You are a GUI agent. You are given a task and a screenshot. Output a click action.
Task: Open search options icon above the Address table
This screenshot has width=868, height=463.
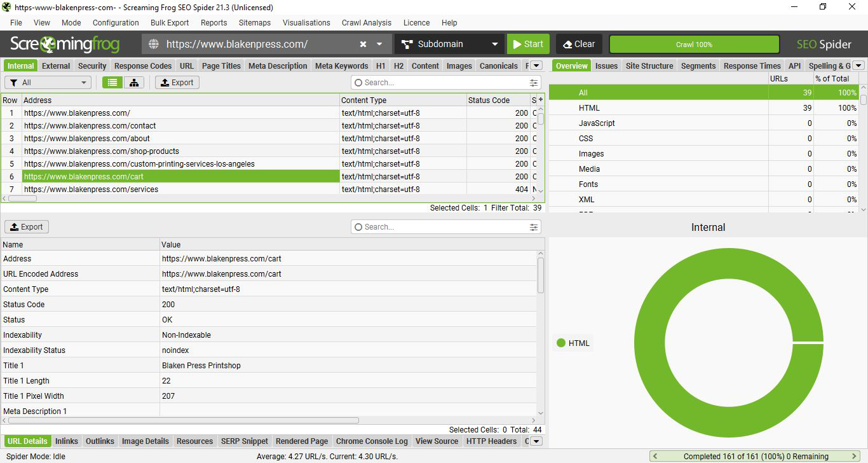[534, 83]
